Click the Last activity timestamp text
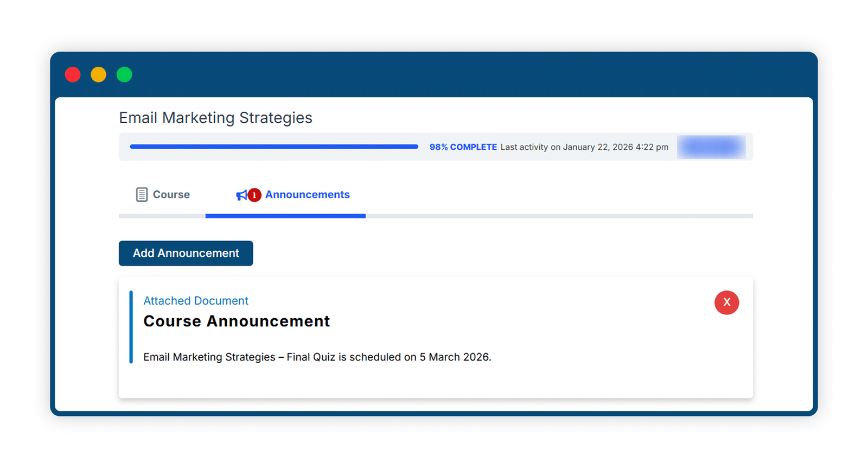The image size is (868, 468). (x=584, y=147)
